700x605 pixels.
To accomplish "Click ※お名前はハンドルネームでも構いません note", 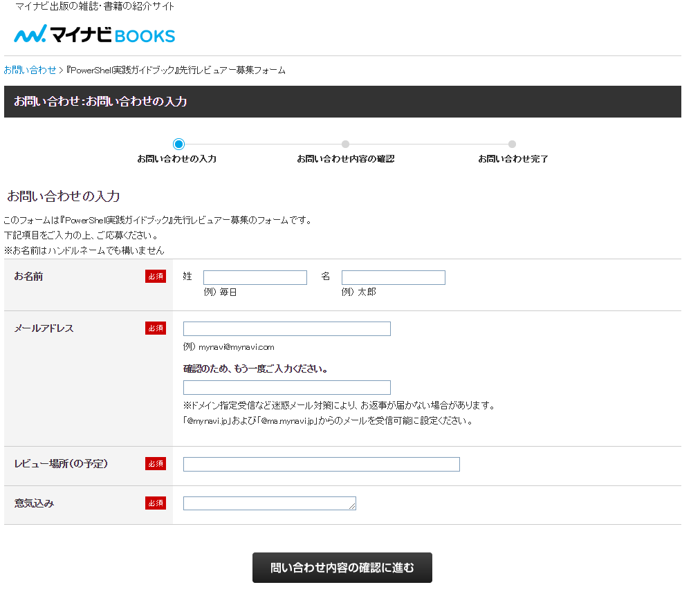I will coord(84,250).
